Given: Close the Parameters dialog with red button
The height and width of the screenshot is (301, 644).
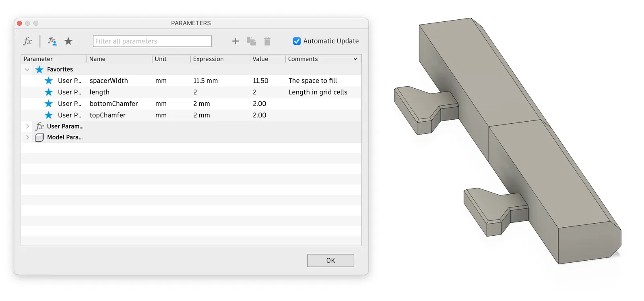Looking at the screenshot, I should 19,23.
